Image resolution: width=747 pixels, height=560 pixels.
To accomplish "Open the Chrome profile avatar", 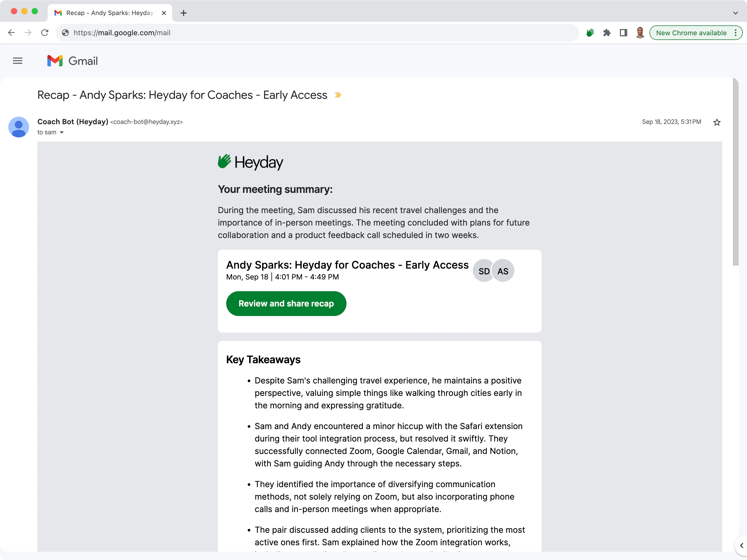I will (x=640, y=33).
